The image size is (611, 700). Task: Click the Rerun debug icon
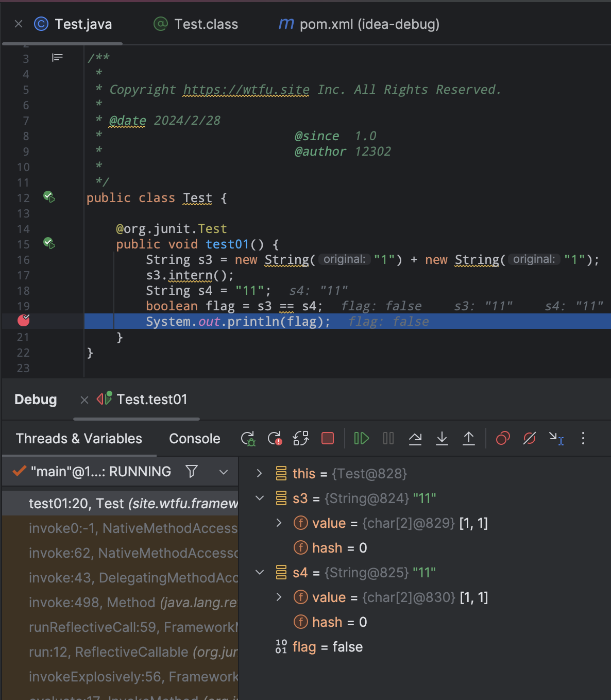point(248,439)
